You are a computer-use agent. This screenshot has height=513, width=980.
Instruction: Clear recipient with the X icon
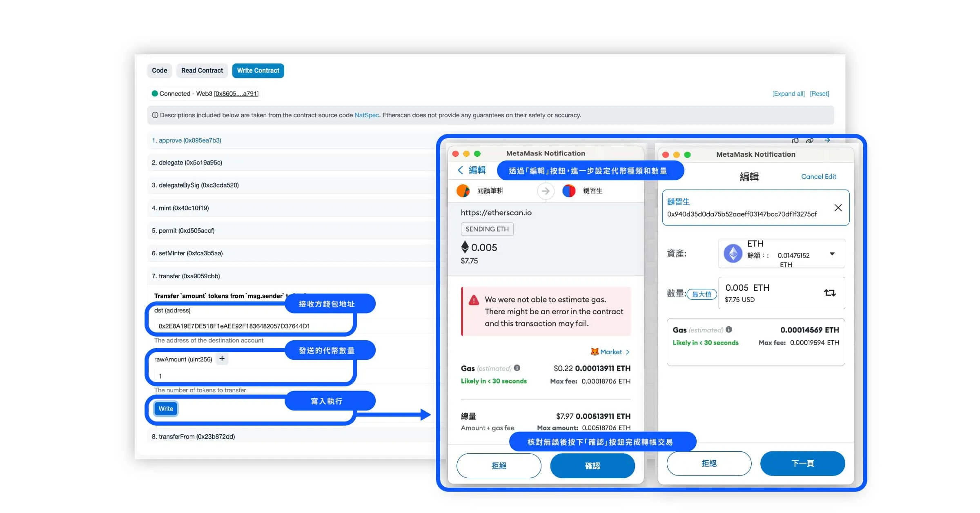tap(838, 207)
